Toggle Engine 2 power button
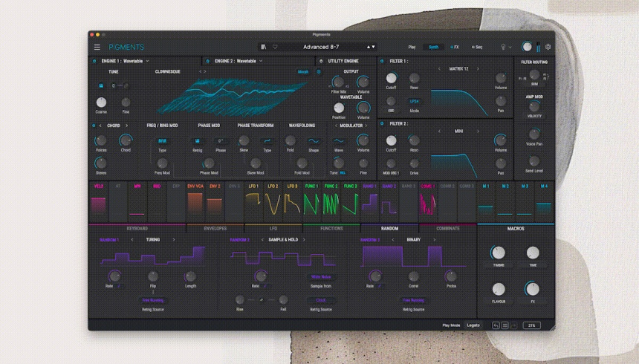 [207, 61]
